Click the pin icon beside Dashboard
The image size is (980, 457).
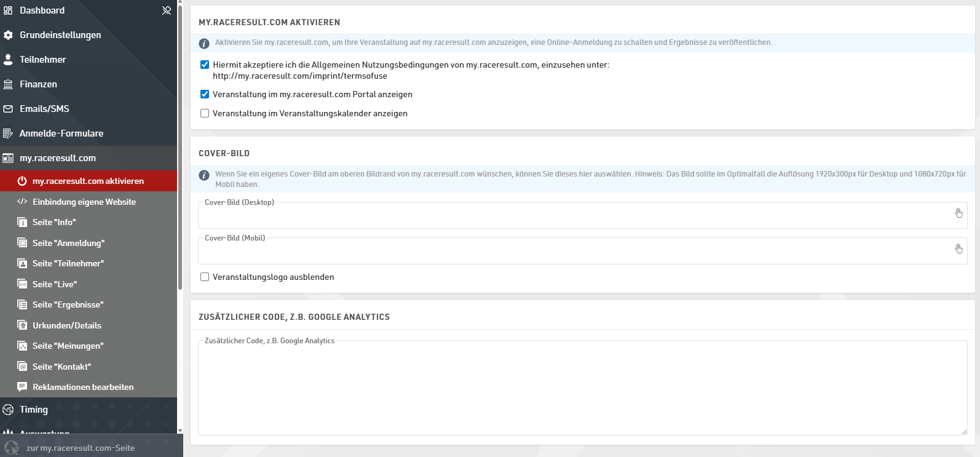(x=166, y=10)
